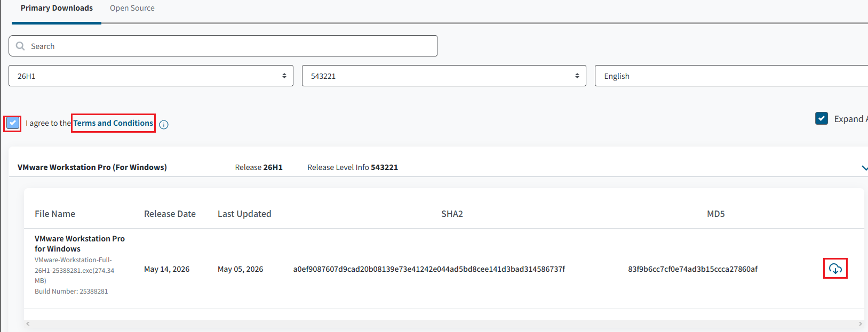The height and width of the screenshot is (332, 868).
Task: Click the Release Level Info 543221 label
Action: coord(353,167)
